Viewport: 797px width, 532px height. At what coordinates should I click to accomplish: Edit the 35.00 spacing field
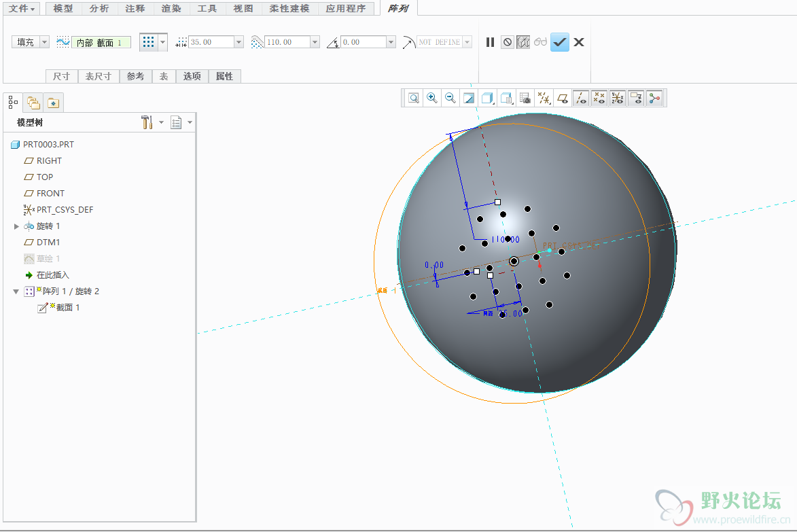(x=211, y=42)
